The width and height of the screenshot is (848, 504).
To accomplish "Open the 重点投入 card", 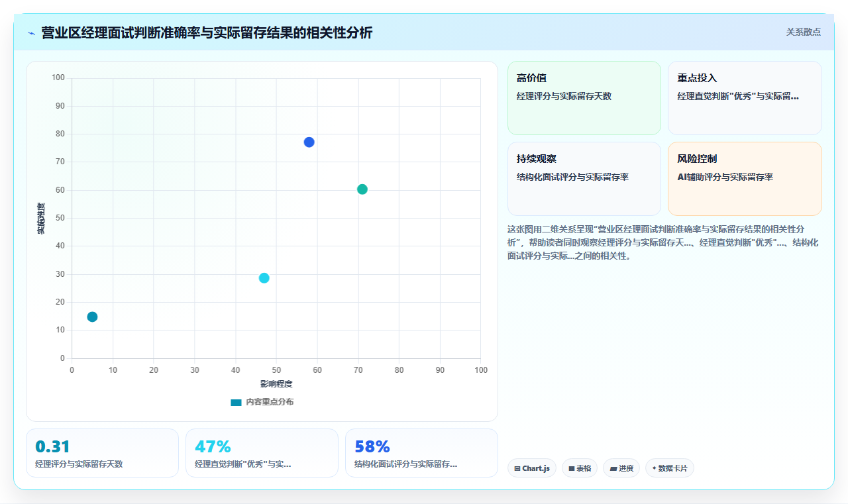I will point(745,98).
